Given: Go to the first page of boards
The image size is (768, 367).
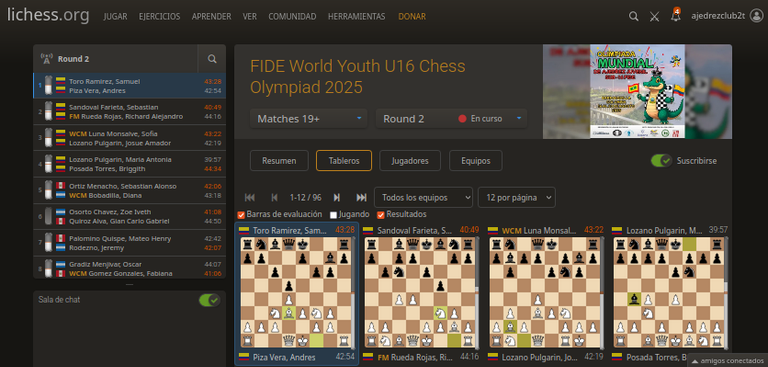Looking at the screenshot, I should click(250, 197).
